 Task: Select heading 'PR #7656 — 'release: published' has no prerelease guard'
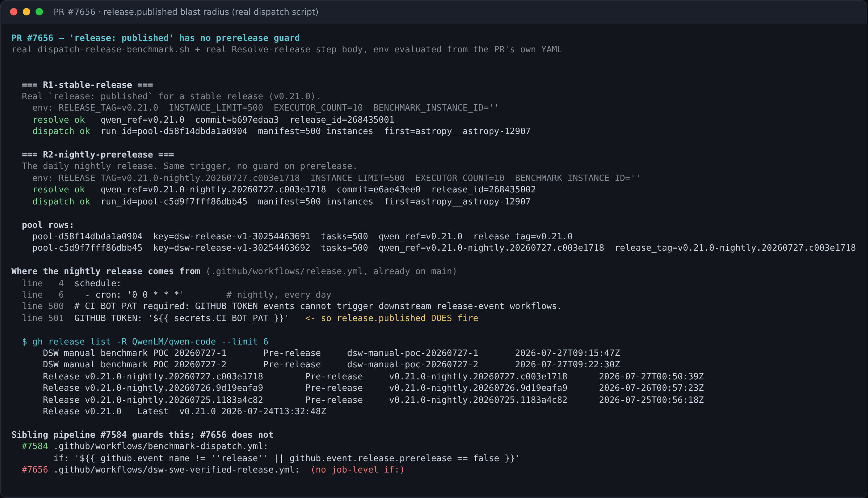[156, 38]
